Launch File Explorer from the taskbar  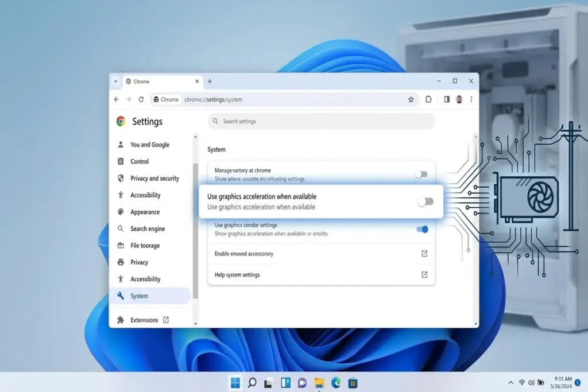(319, 383)
